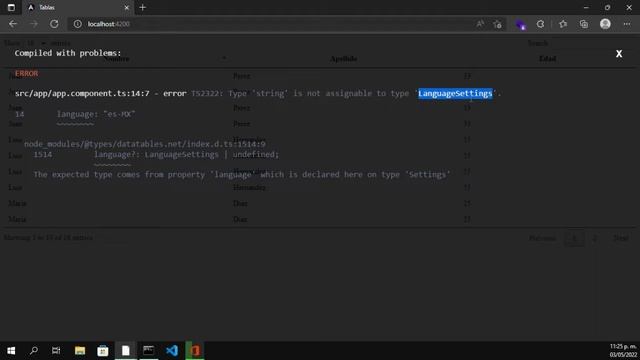Add this page to favorites

(498, 24)
